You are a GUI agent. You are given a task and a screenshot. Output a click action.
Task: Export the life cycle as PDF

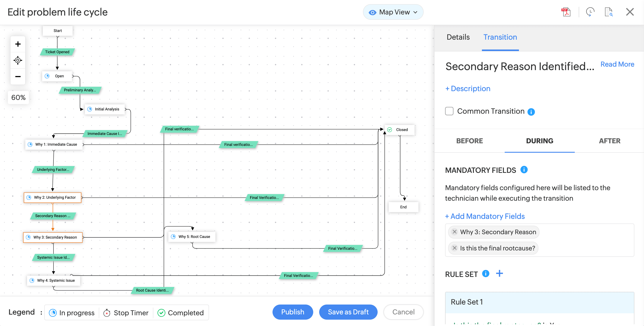[566, 12]
